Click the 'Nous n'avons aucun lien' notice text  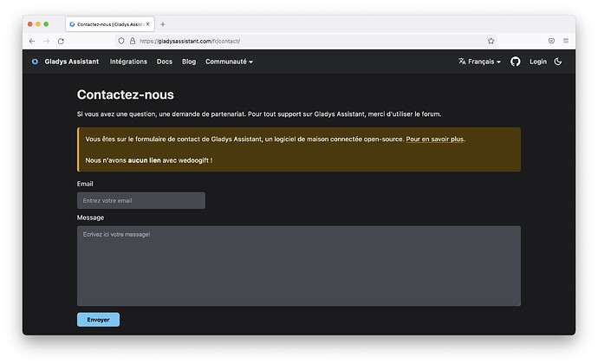coord(149,160)
